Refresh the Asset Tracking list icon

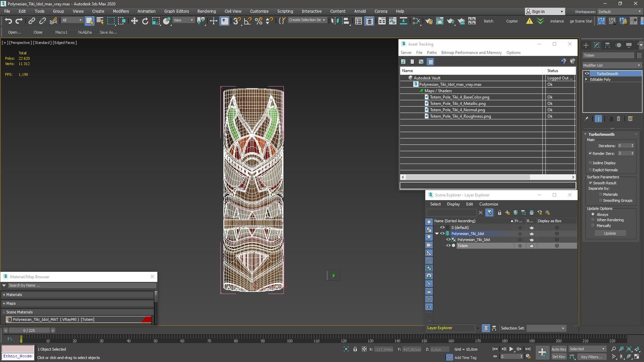[x=404, y=62]
